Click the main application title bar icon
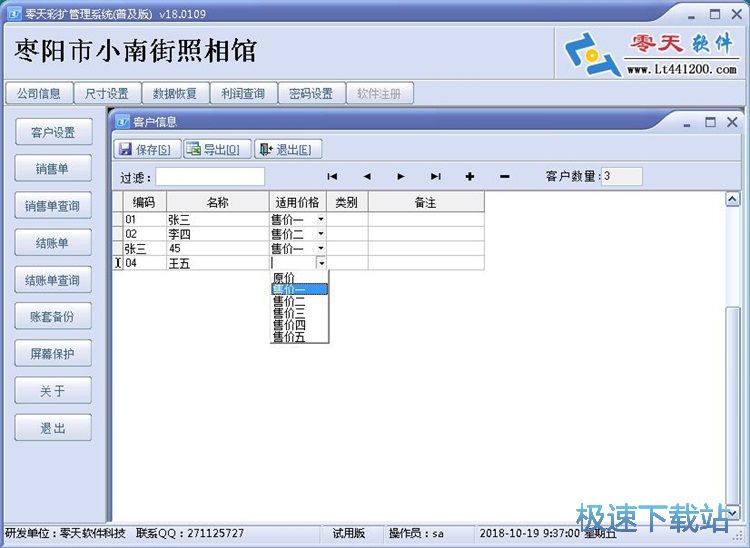Screen dimensions: 750x548 coord(14,14)
